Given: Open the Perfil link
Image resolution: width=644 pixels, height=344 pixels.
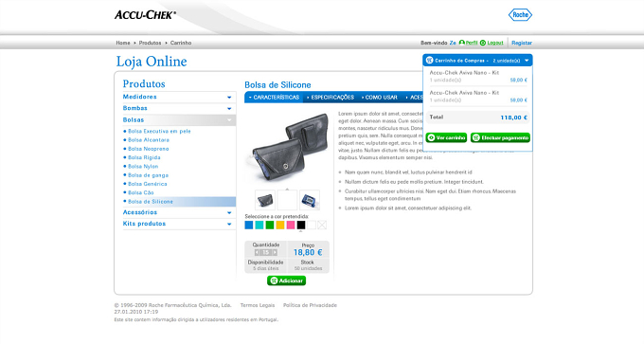Looking at the screenshot, I should [x=472, y=43].
